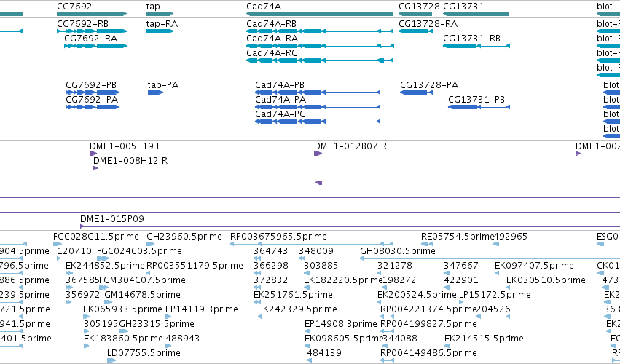Screen dimensions: 620x364
Task: Click the CG13731-PB protein glyph
Action: point(479,107)
